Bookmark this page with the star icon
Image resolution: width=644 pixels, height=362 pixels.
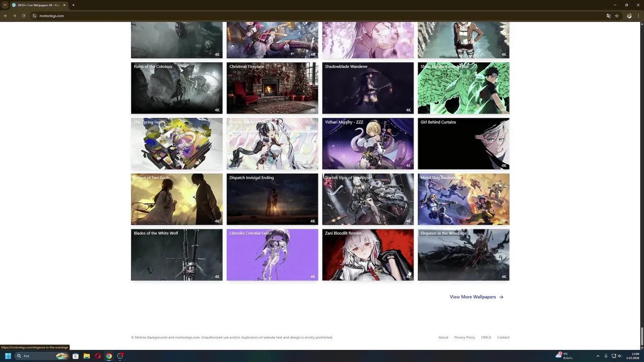(x=617, y=16)
